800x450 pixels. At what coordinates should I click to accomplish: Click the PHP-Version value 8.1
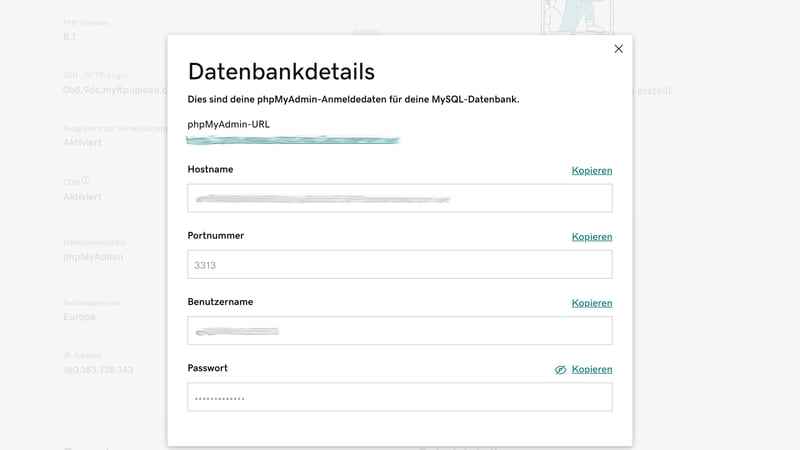click(69, 37)
